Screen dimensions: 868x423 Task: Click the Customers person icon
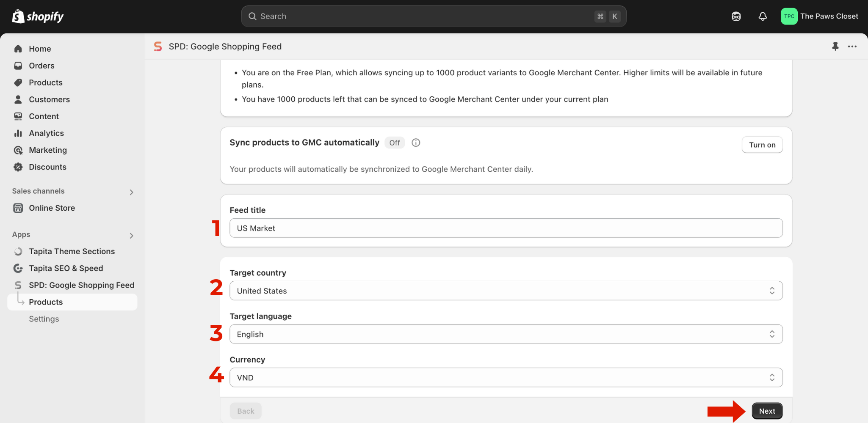(x=18, y=99)
